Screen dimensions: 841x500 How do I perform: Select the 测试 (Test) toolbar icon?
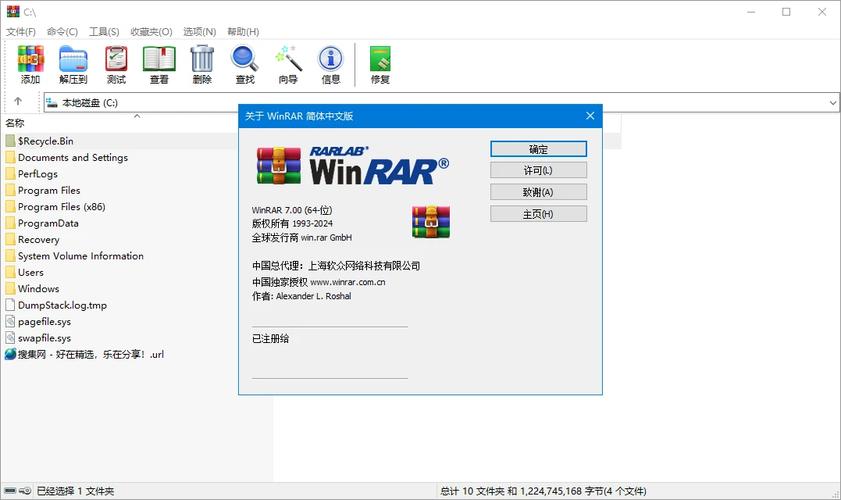coord(116,64)
